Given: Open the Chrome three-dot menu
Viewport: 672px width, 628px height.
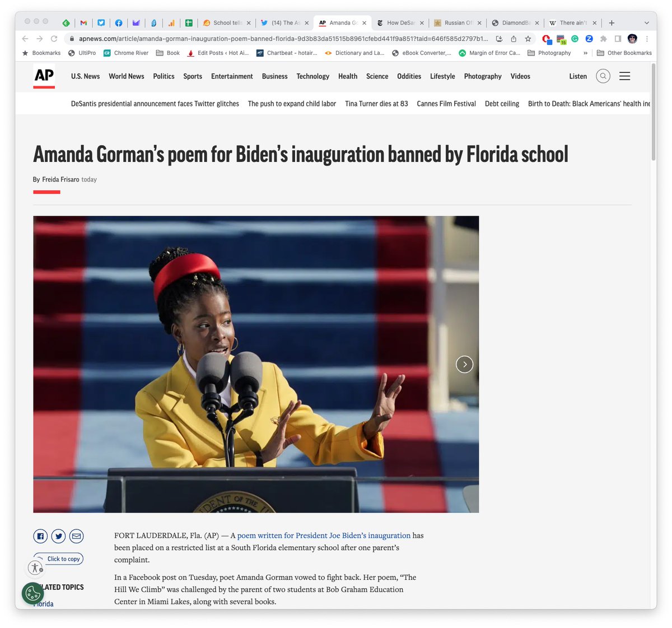Looking at the screenshot, I should click(x=647, y=39).
